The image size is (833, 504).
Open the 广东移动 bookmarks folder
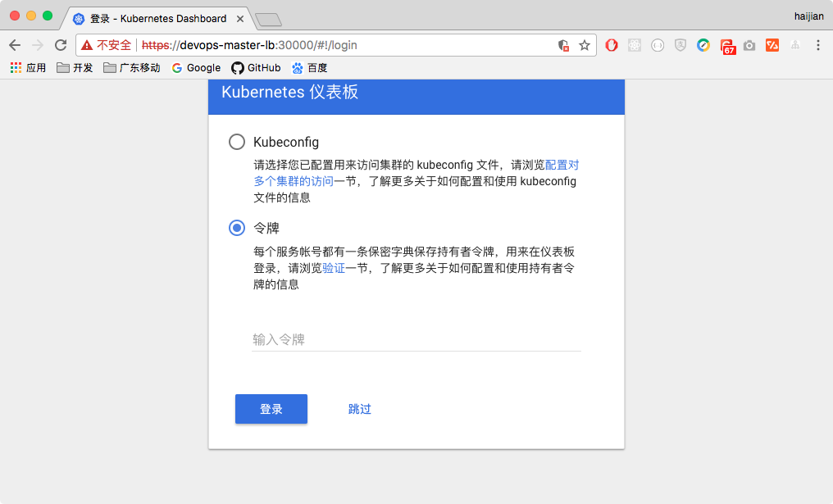click(x=132, y=67)
